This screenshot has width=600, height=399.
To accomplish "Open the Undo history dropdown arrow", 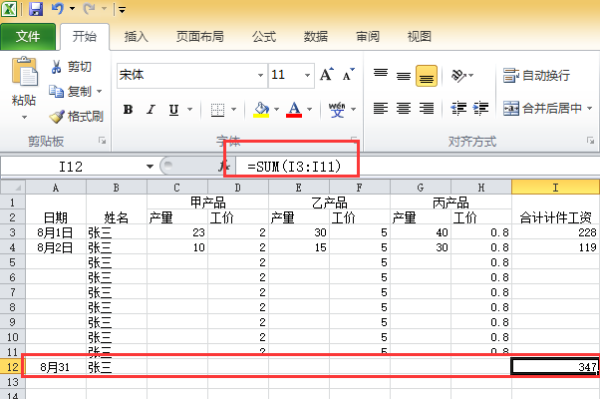I will pyautogui.click(x=72, y=9).
